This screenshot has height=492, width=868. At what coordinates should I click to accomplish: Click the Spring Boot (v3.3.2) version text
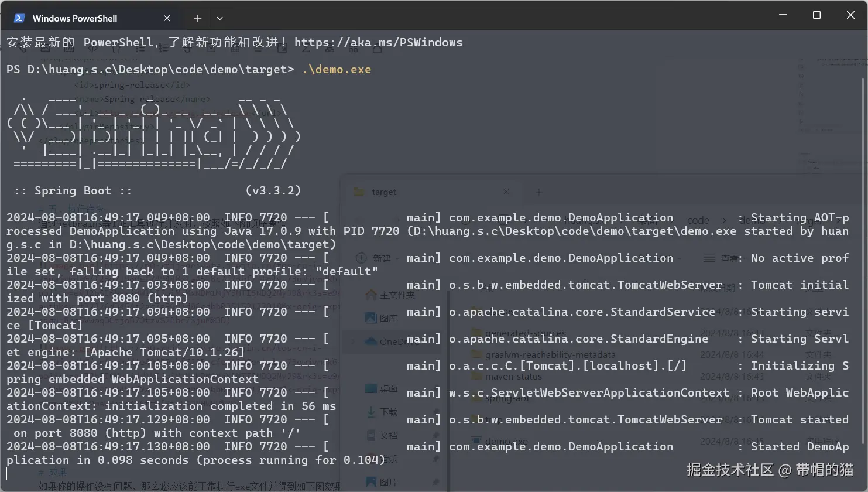click(273, 190)
